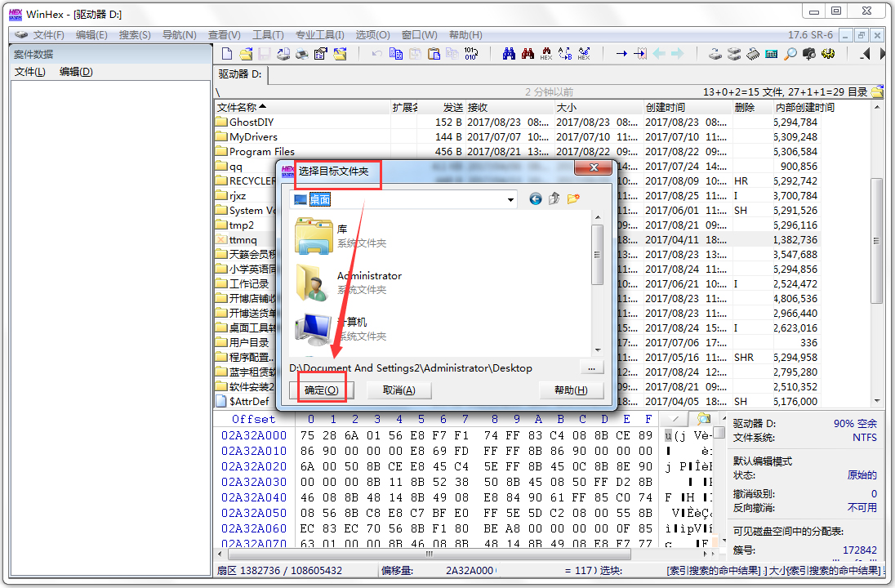This screenshot has width=895, height=588.
Task: Click the 取消(A) button
Action: pos(399,390)
